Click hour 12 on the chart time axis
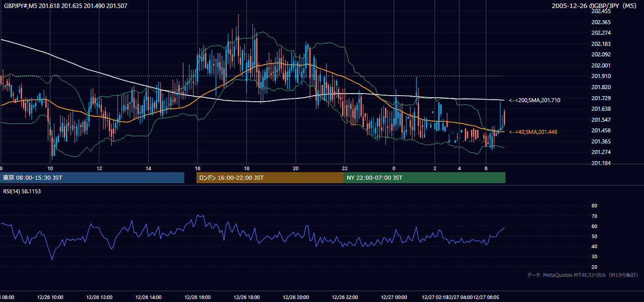This screenshot has width=644, height=302. click(x=99, y=168)
